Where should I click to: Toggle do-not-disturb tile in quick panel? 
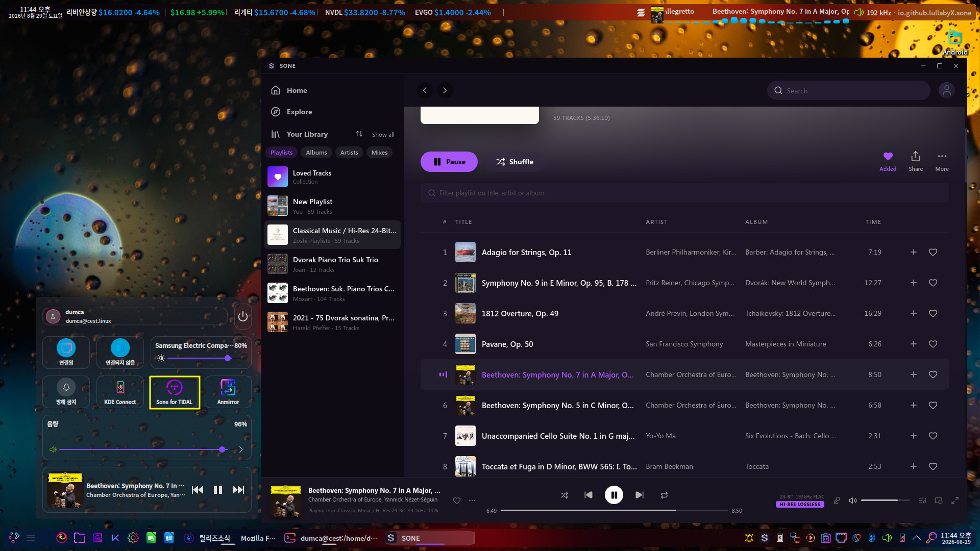tap(66, 392)
